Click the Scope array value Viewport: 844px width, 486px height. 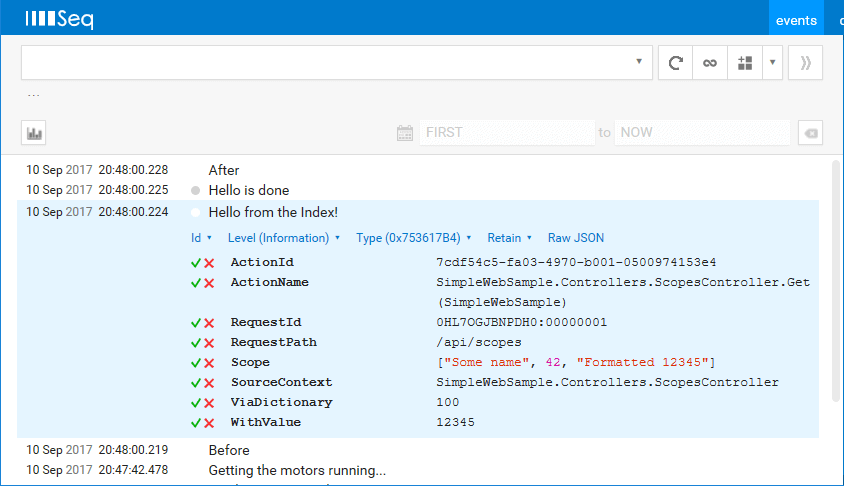pyautogui.click(x=576, y=362)
